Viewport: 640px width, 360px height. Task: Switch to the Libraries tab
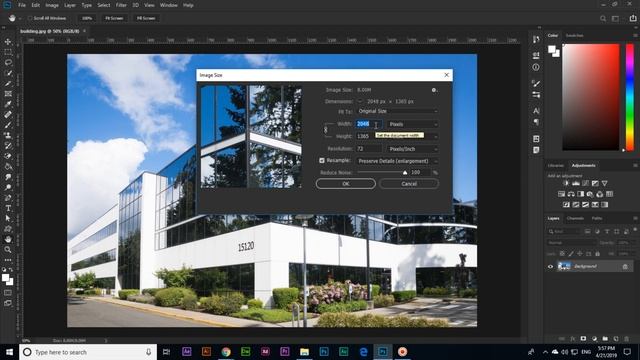556,165
